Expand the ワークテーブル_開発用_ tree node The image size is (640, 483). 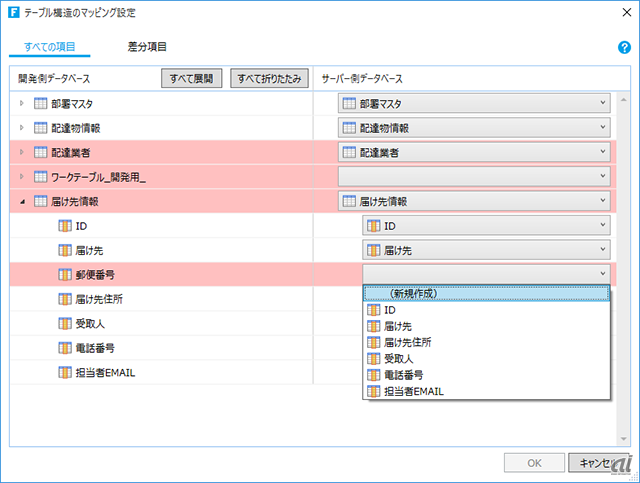[x=23, y=177]
